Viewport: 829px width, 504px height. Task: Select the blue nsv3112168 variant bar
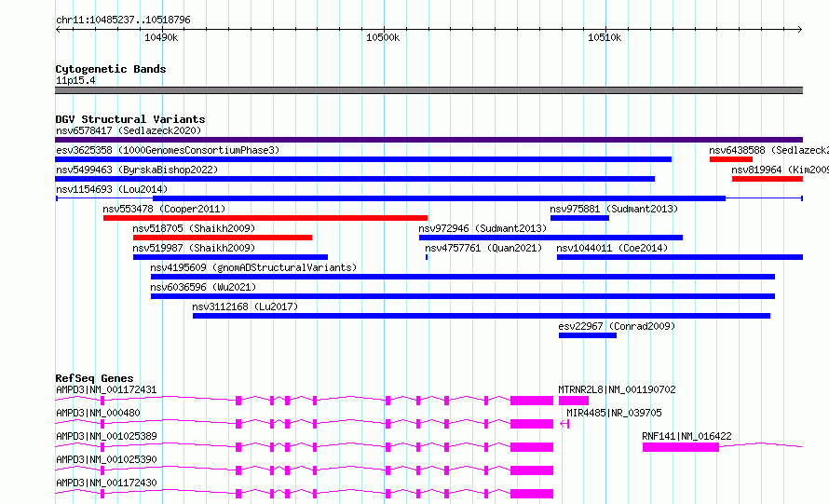click(482, 316)
